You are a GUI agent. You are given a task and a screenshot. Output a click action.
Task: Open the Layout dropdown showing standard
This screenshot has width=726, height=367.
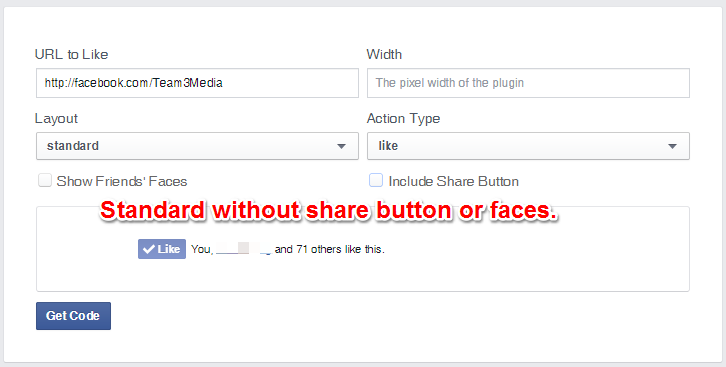(197, 146)
